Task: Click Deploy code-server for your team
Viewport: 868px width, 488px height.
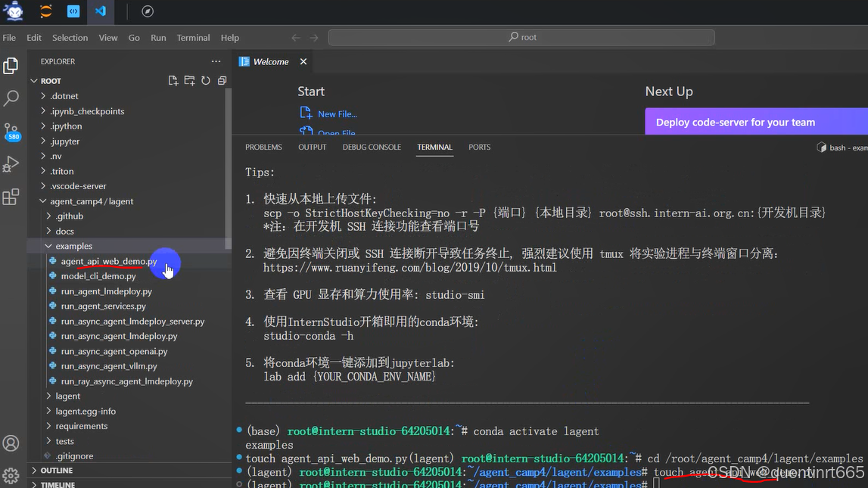Action: click(756, 122)
